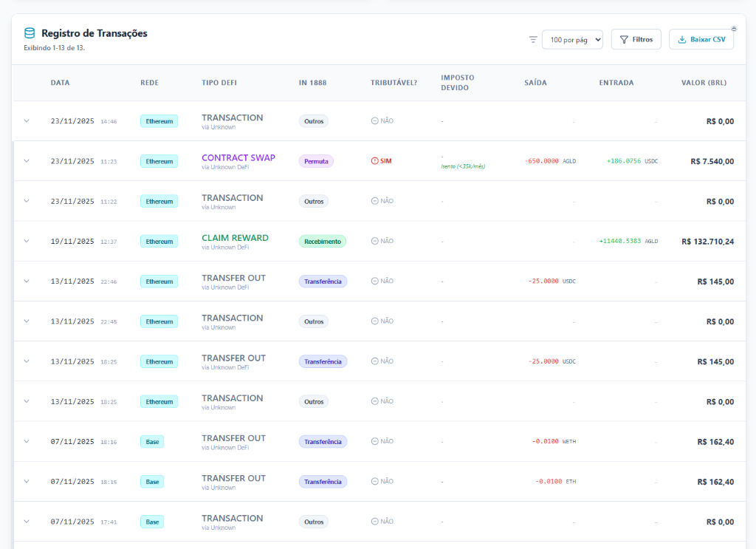Expand the CONTRACT SWAP row chevron
The image size is (756, 549).
[x=27, y=161]
